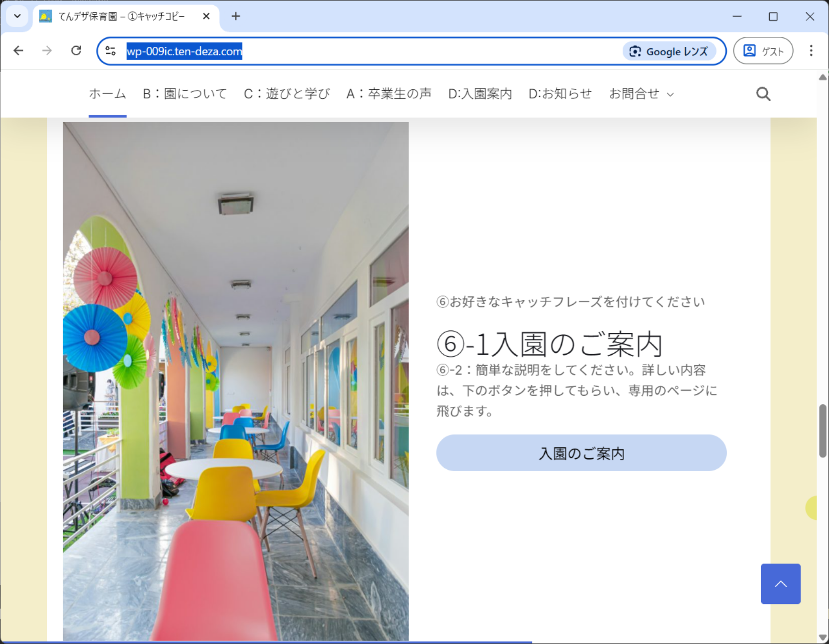Click the address bar URL field
The height and width of the screenshot is (644, 829).
click(x=372, y=52)
